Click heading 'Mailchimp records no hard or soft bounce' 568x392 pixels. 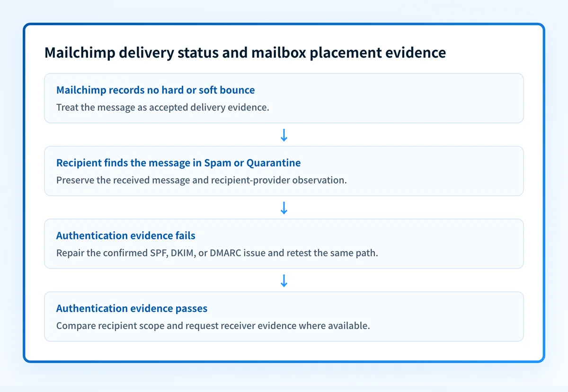155,90
